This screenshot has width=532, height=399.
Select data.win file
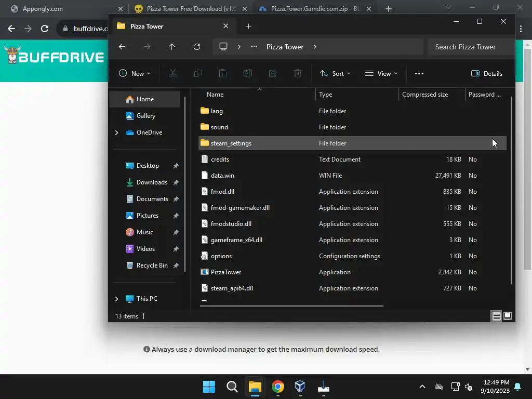352,176
